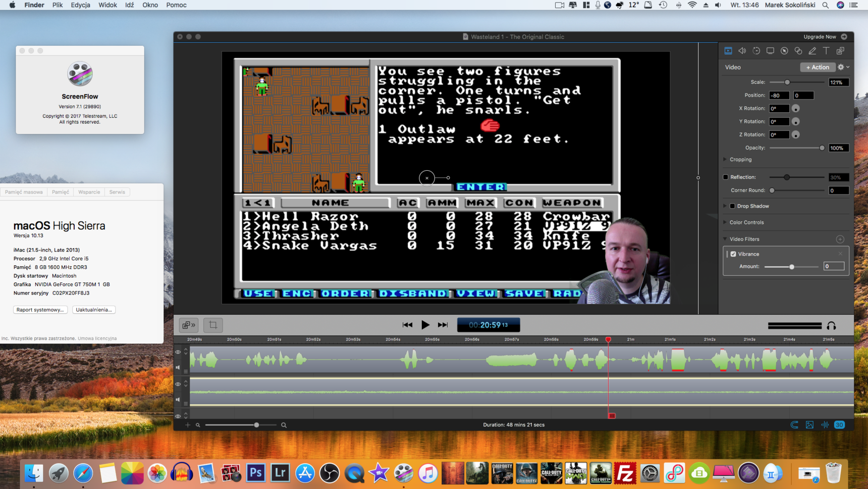Open the Touch Callout overlapping circles icon
Image resolution: width=868 pixels, height=489 pixels.
coord(798,51)
